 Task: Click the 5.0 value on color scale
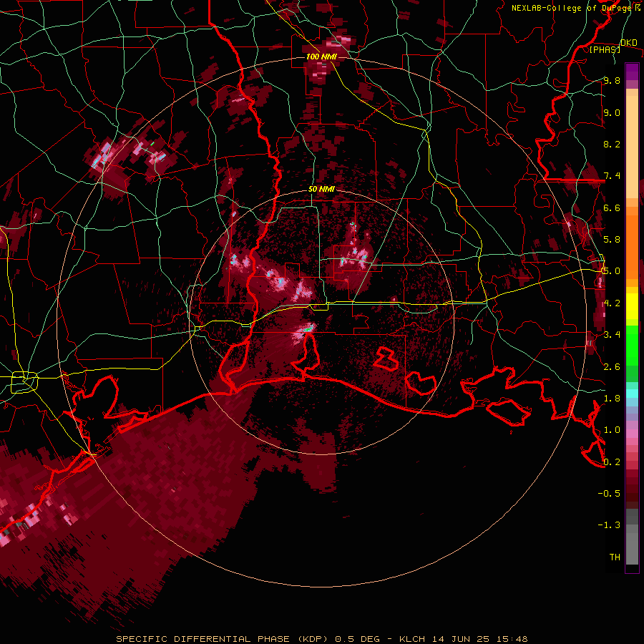click(612, 271)
